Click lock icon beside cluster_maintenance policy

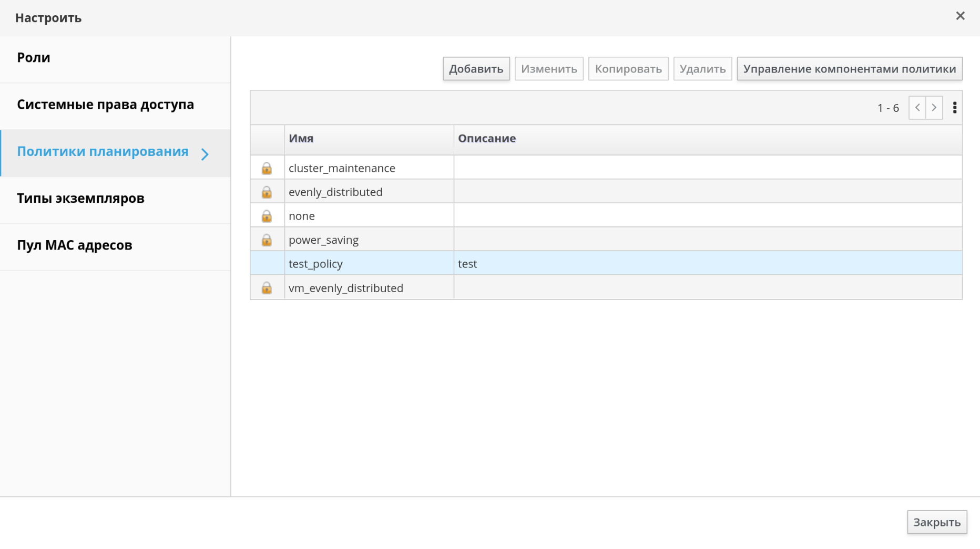[267, 168]
